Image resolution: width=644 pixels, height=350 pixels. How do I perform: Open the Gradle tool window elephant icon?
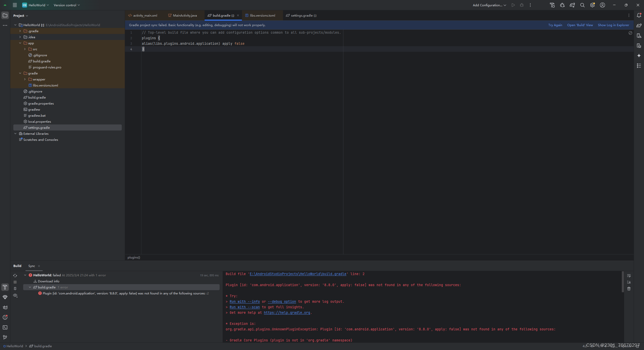click(639, 25)
